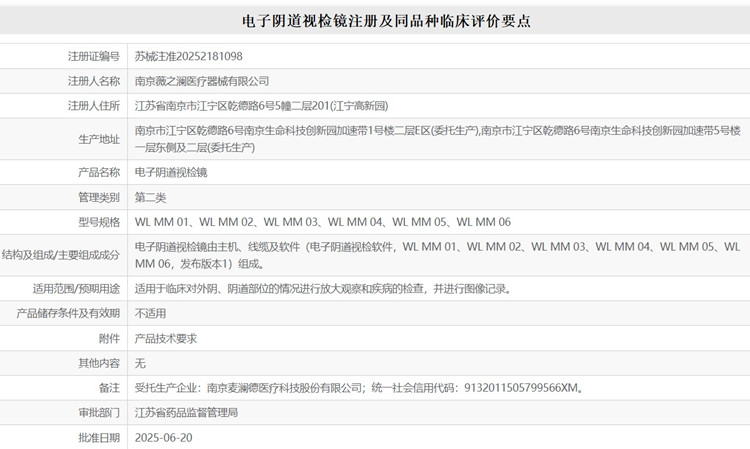The image size is (750, 449).
Task: Click the model list starting with WL MM 01
Action: pos(322,222)
